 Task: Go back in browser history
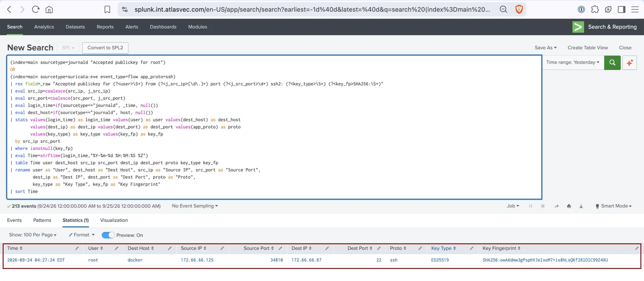pos(9,9)
